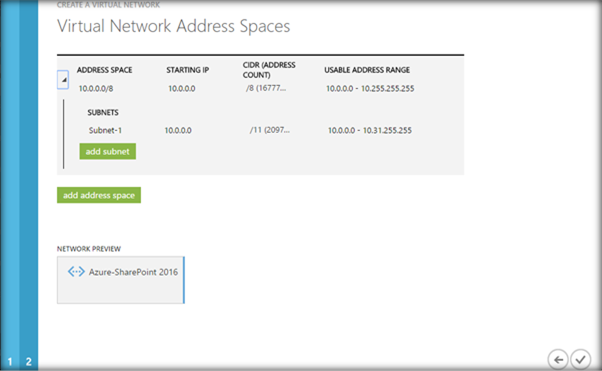
Task: Add a new subnet
Action: point(108,151)
